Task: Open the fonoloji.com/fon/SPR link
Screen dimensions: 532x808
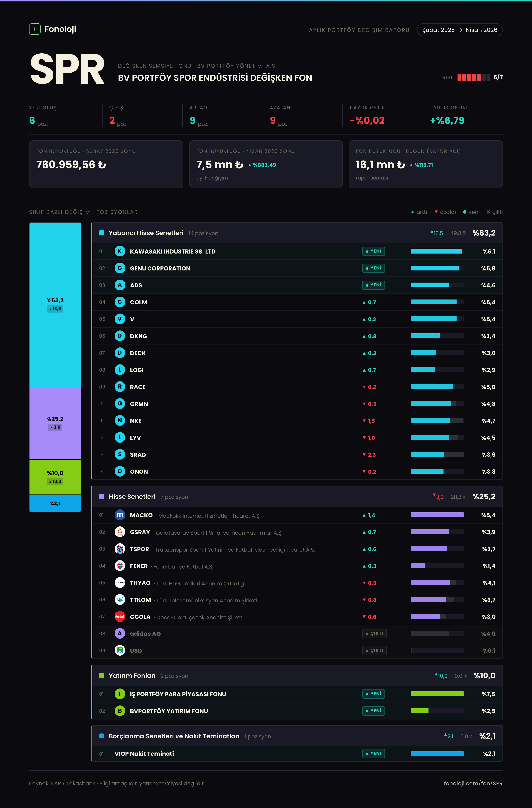Action: (x=473, y=783)
